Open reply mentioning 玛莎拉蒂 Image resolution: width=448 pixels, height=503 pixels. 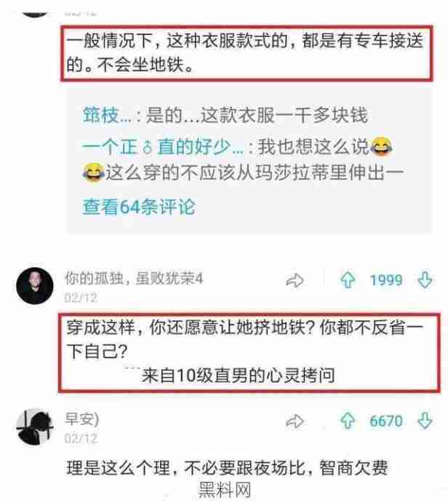click(243, 159)
